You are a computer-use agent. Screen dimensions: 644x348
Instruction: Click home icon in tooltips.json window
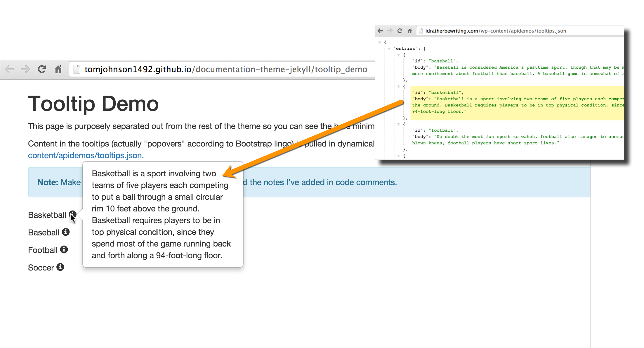coord(409,31)
